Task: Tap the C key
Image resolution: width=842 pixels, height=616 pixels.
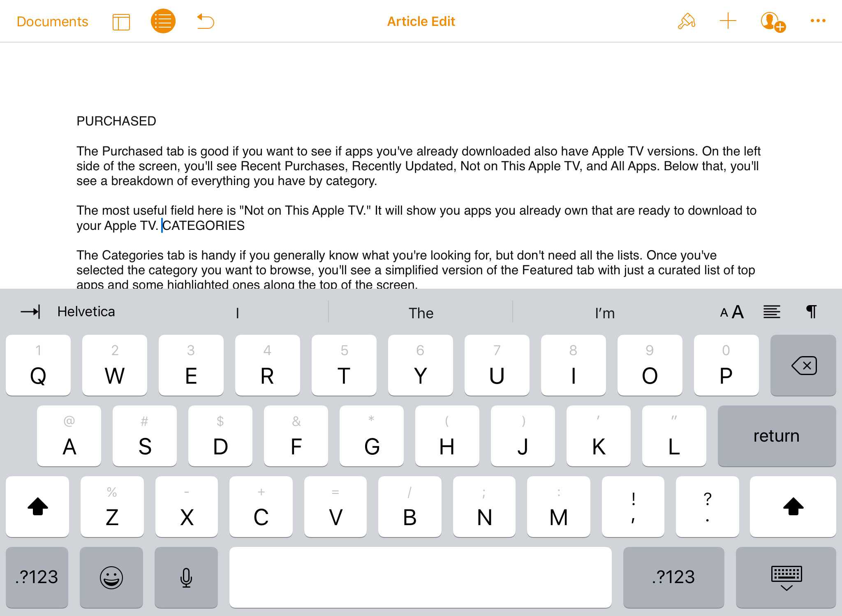Action: point(261,507)
